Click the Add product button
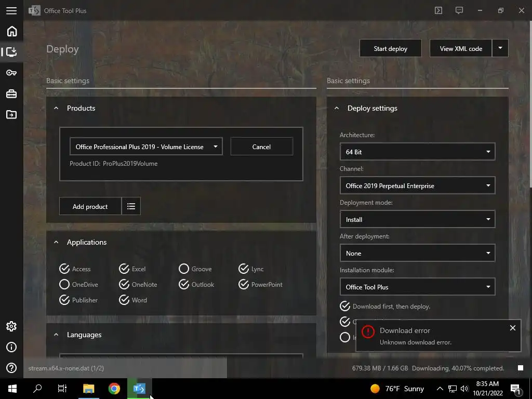Screen dimensions: 532x399 (x=90, y=206)
